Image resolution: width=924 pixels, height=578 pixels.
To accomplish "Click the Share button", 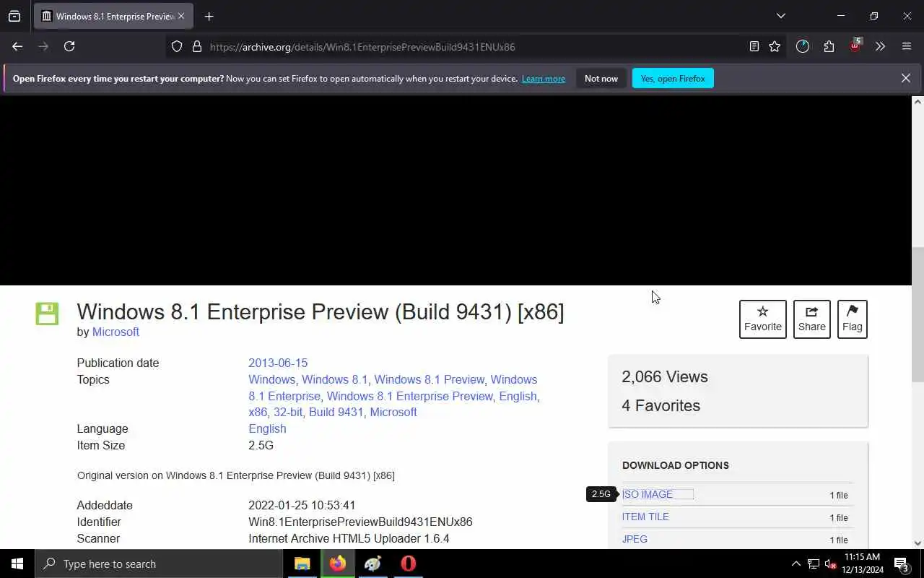I will click(x=812, y=319).
